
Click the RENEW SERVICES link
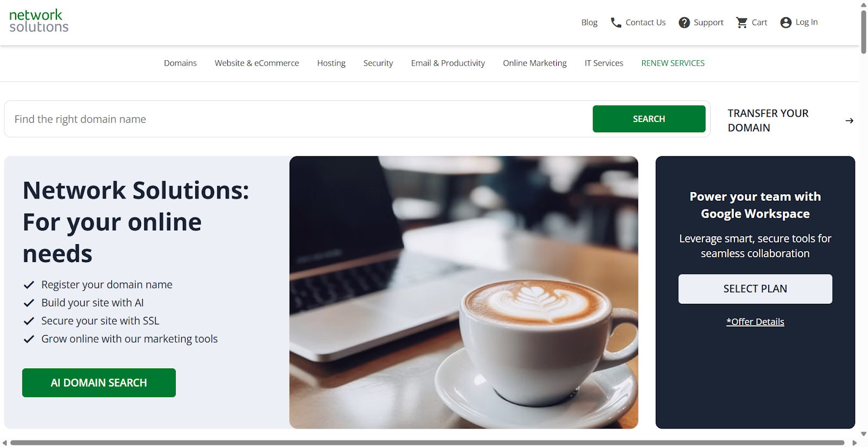coord(673,63)
